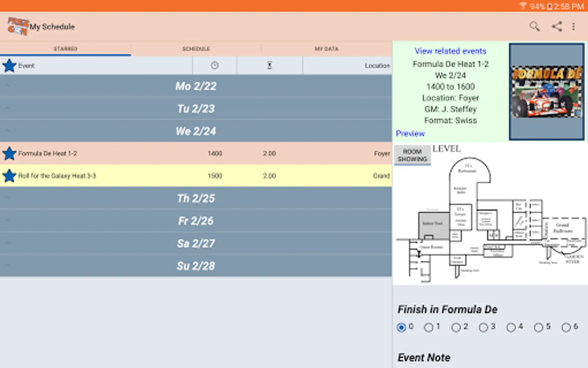Open the Formula De box art thumbnail
This screenshot has width=588, height=368.
click(547, 92)
